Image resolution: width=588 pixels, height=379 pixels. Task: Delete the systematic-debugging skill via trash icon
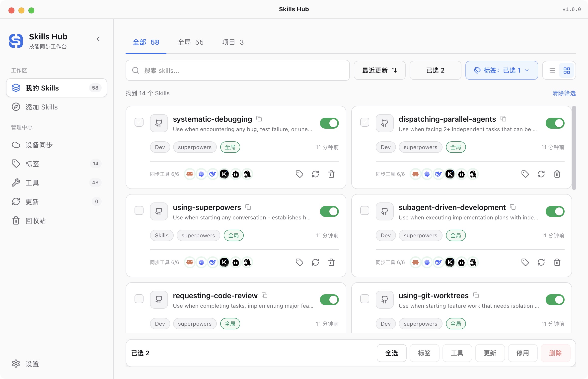[331, 174]
